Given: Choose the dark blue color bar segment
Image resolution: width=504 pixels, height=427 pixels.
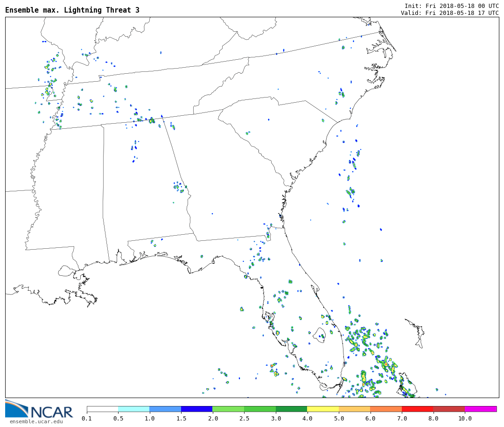Looking at the screenshot, I should [196, 409].
